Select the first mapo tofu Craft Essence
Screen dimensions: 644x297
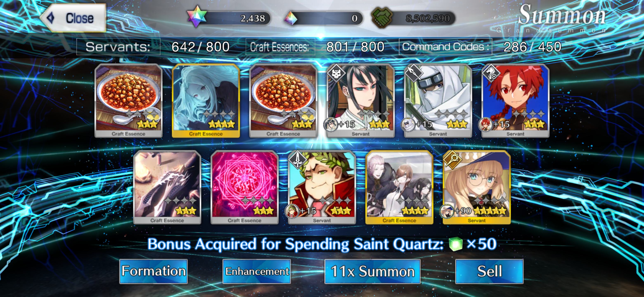[129, 101]
